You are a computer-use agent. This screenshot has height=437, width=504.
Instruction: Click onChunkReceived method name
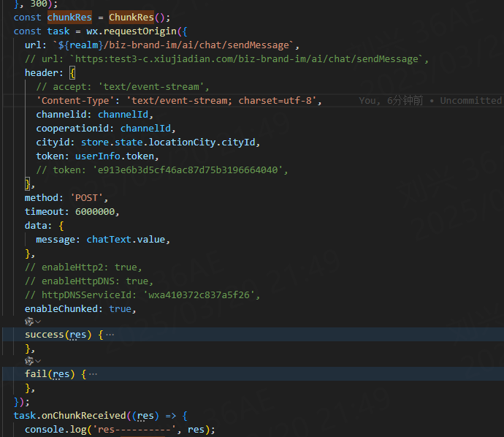click(83, 416)
